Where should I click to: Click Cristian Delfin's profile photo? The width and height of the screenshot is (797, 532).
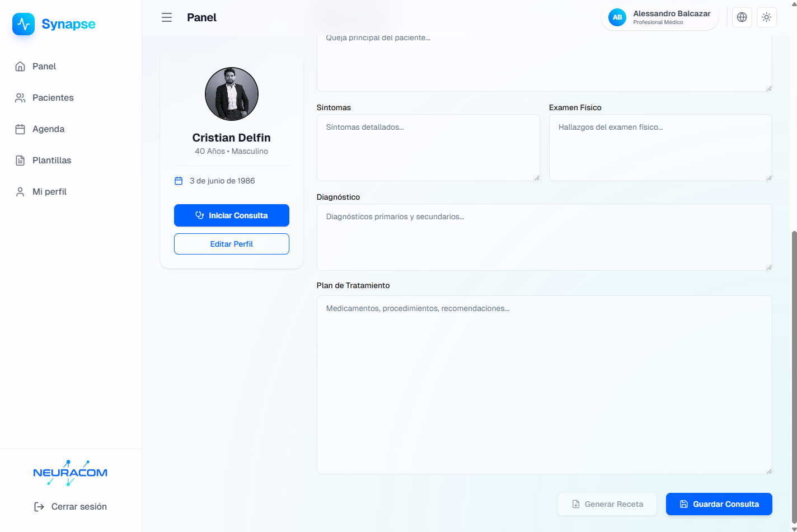point(231,94)
